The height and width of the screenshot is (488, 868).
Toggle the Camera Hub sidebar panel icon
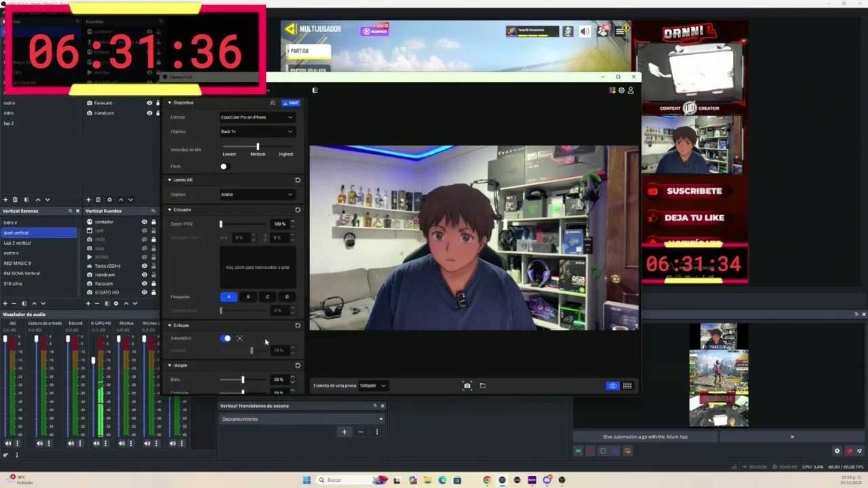[315, 90]
